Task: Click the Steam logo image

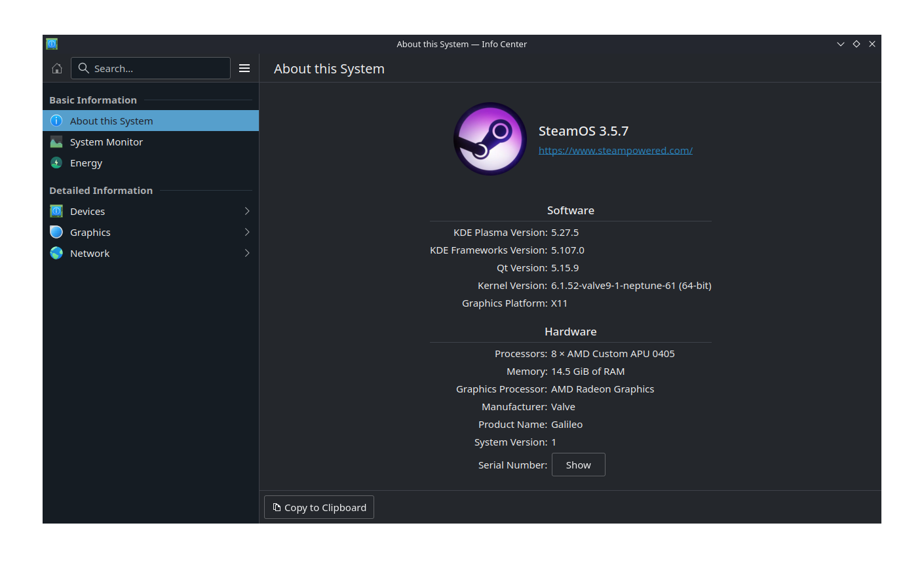Action: [490, 139]
